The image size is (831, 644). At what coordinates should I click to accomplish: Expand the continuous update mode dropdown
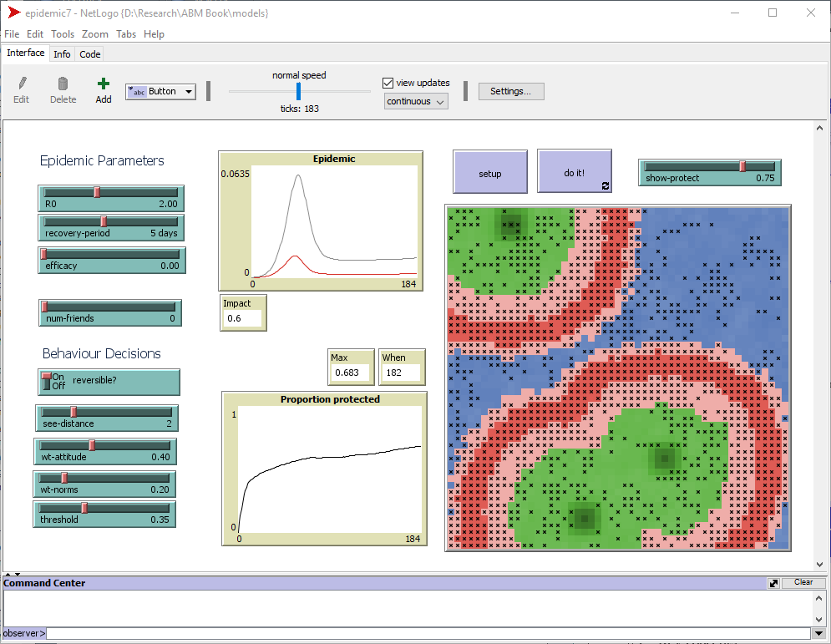[x=416, y=101]
